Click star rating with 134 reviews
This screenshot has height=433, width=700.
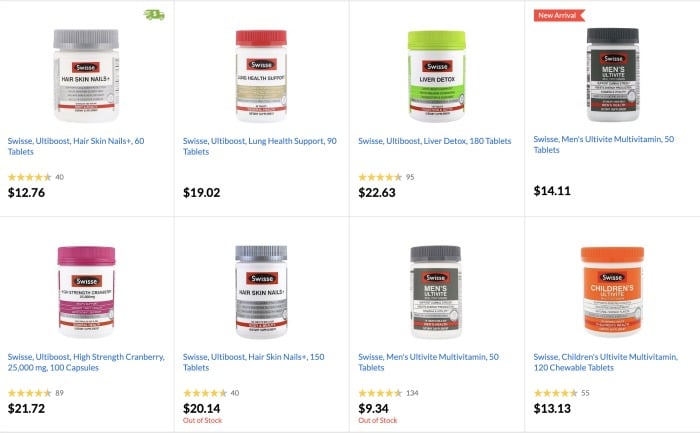coord(380,393)
